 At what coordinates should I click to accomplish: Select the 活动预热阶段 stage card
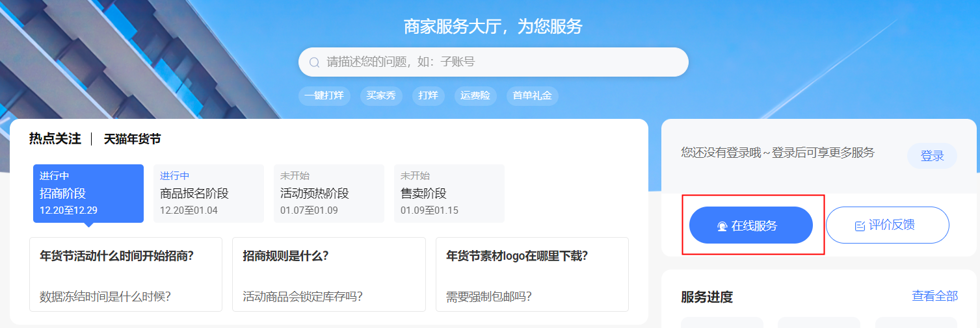(x=328, y=194)
